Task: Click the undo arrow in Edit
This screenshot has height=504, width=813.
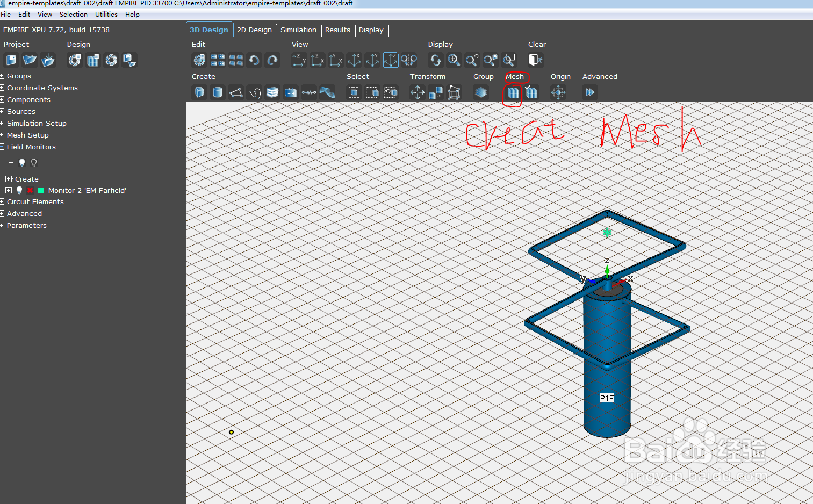Action: [254, 60]
